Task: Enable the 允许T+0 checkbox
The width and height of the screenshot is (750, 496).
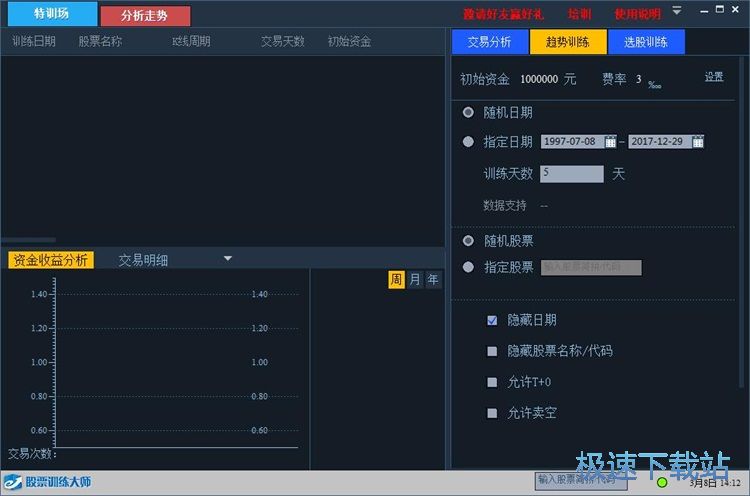Action: click(x=492, y=382)
